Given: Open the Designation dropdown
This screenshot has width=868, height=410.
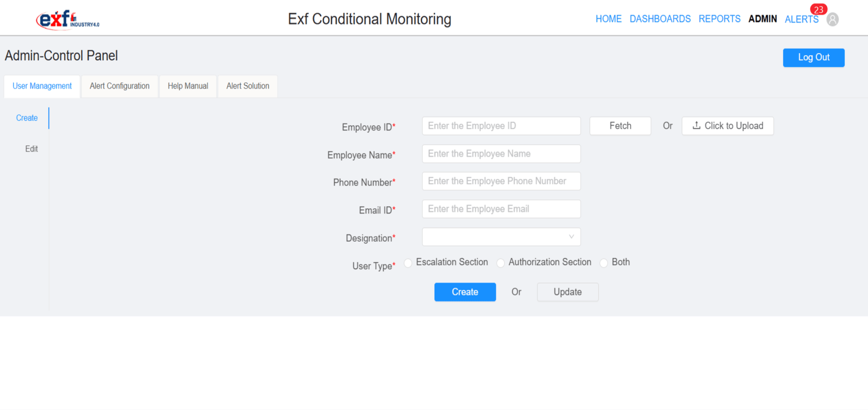Looking at the screenshot, I should pyautogui.click(x=501, y=237).
